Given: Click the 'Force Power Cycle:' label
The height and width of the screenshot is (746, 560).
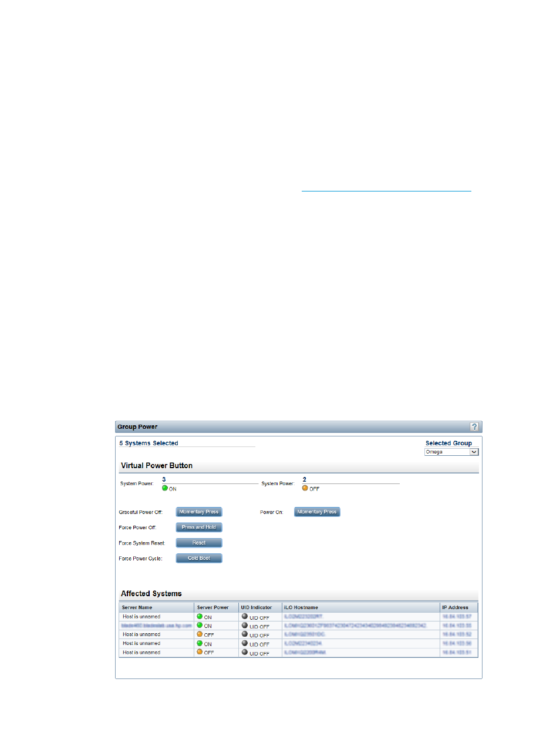Looking at the screenshot, I should (140, 559).
